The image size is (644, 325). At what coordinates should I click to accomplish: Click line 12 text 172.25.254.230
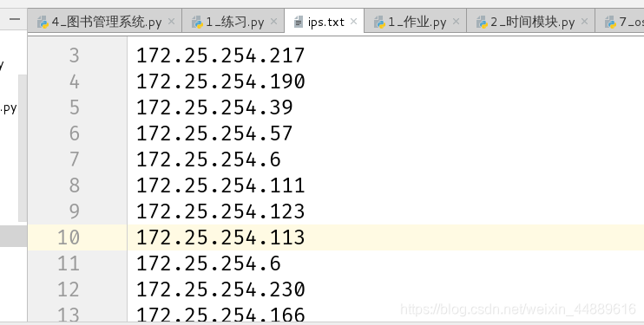[220, 289]
